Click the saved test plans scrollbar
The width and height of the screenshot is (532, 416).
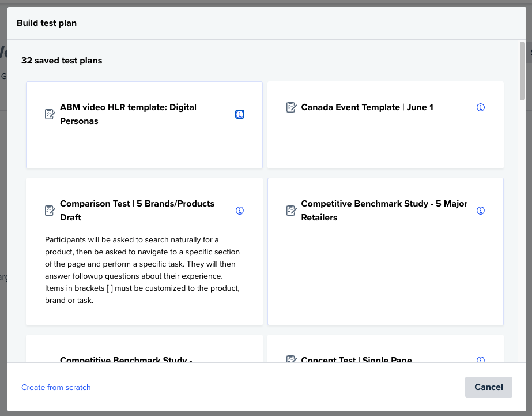pos(522,70)
